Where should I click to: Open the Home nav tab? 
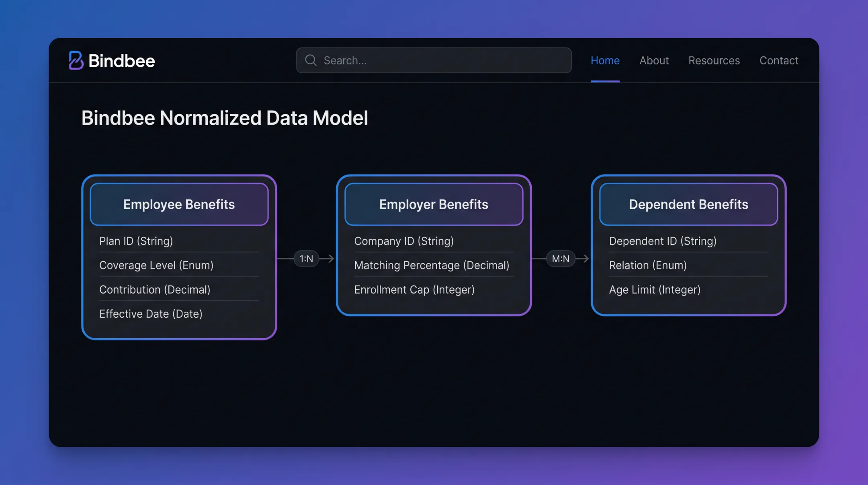pos(605,60)
